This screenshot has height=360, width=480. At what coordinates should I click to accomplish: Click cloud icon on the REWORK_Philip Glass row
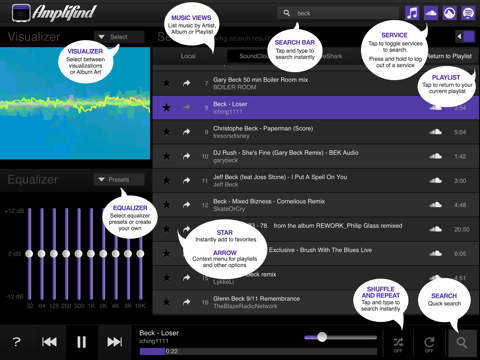(x=435, y=229)
